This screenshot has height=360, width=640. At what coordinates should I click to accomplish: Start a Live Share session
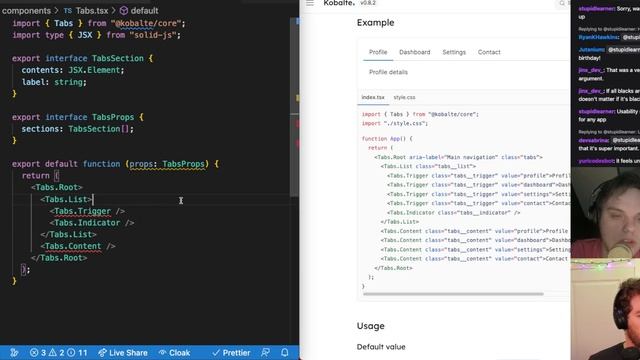click(x=123, y=353)
